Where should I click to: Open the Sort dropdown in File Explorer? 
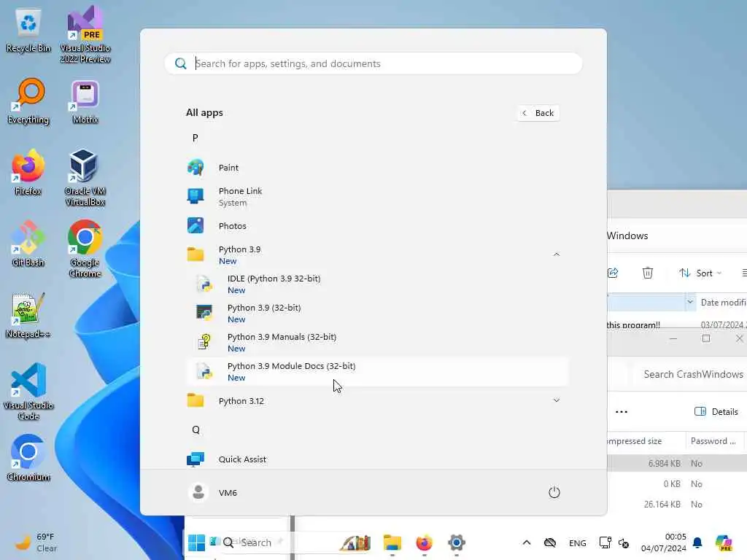[700, 273]
